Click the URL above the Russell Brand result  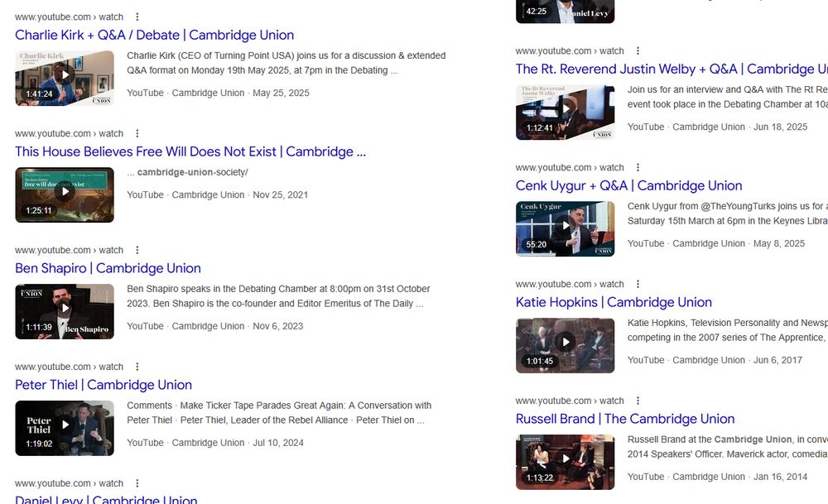(x=570, y=401)
